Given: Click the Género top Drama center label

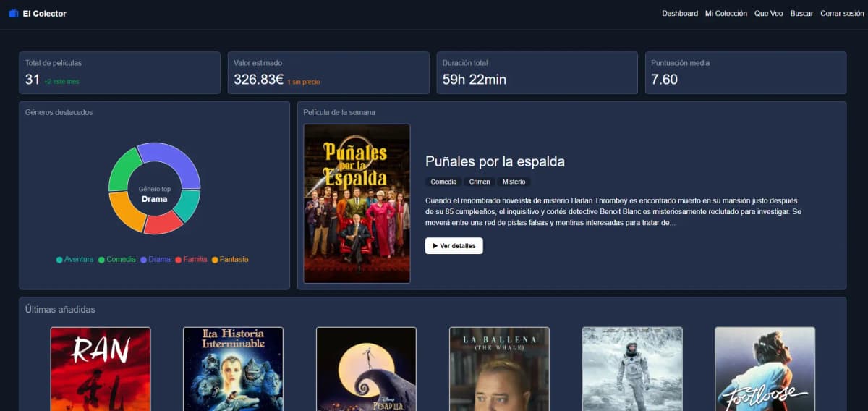Looking at the screenshot, I should click(x=154, y=194).
